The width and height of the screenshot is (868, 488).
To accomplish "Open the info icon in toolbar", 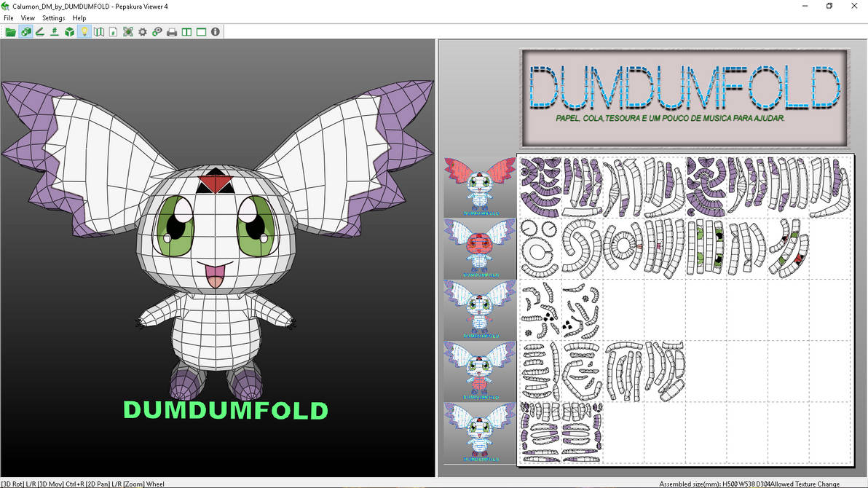I will 216,32.
